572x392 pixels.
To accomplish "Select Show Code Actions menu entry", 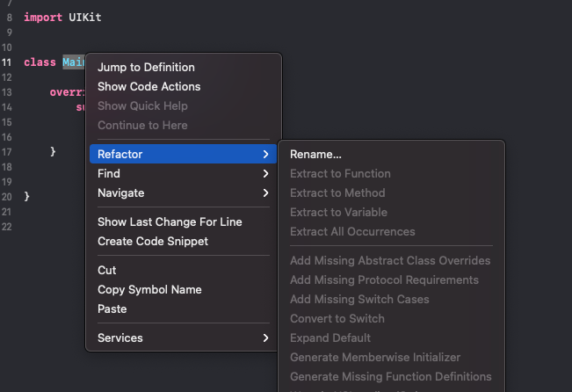I will [x=148, y=86].
